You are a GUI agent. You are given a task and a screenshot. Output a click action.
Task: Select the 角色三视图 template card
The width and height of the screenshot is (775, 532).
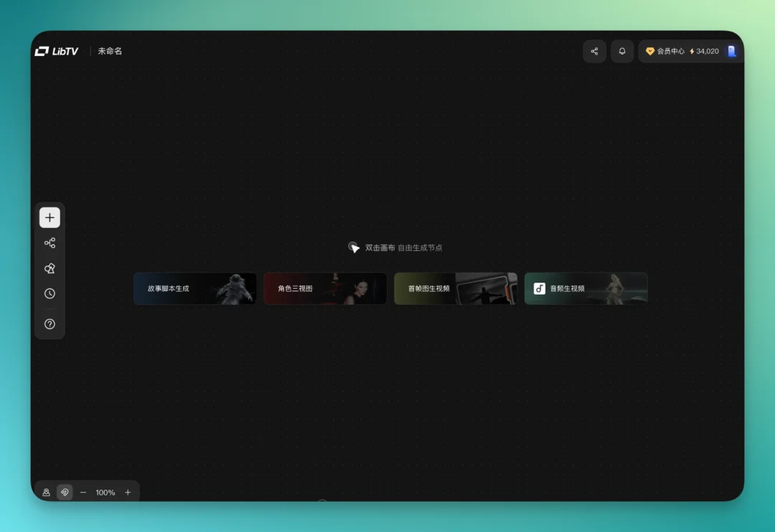(x=325, y=288)
